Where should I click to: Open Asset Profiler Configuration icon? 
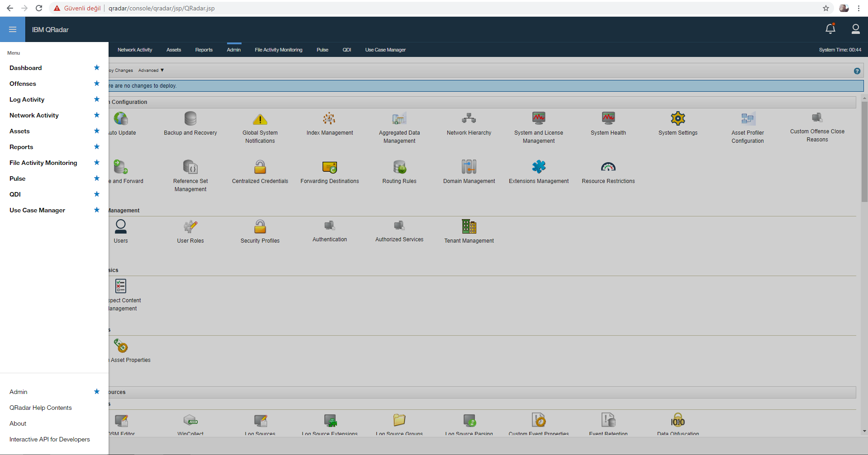748,119
